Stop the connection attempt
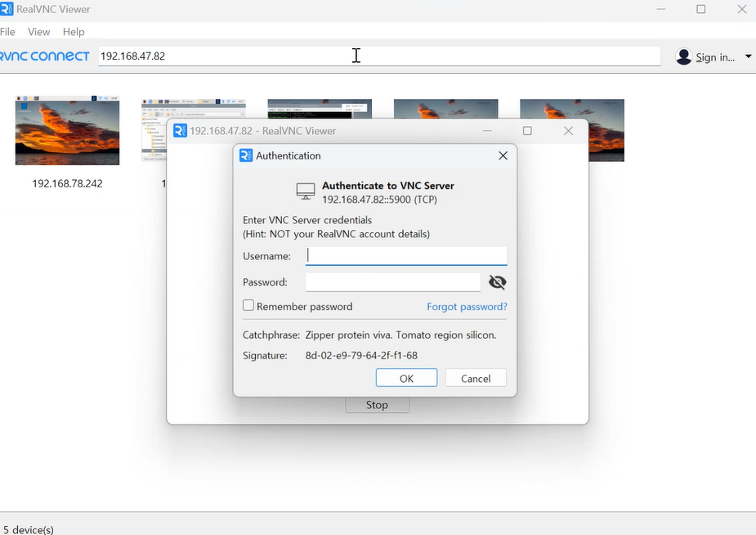The width and height of the screenshot is (756, 535). click(377, 405)
